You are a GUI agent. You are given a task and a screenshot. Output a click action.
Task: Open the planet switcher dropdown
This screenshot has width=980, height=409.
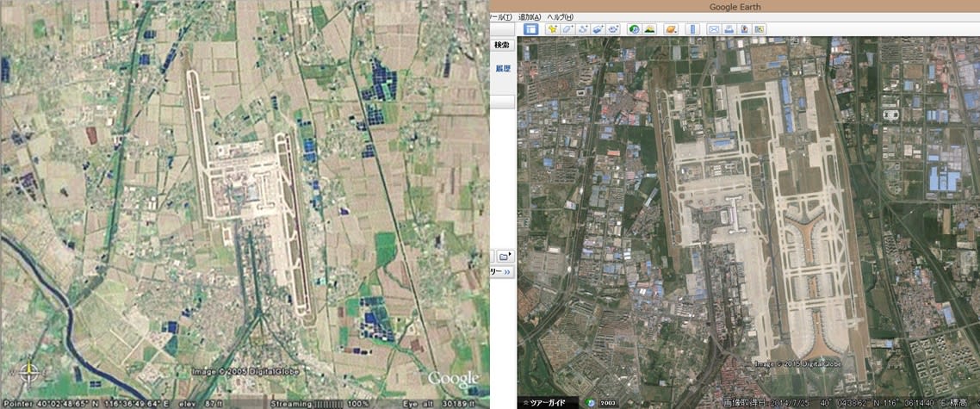point(671,28)
